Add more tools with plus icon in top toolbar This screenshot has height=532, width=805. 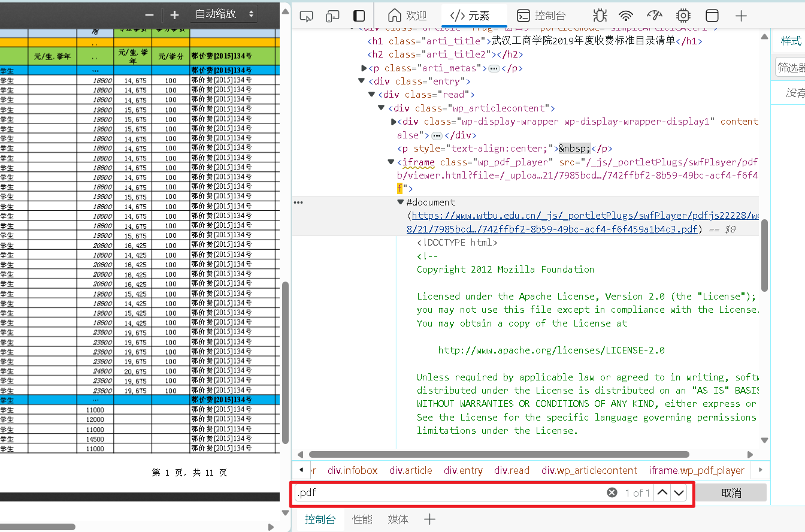741,16
